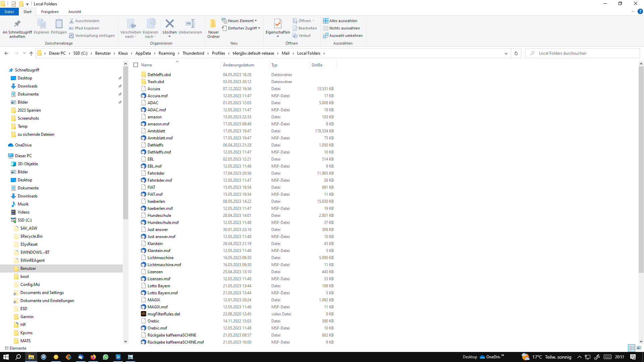Open the Datei menu tab
This screenshot has width=644, height=362.
pos(9,12)
